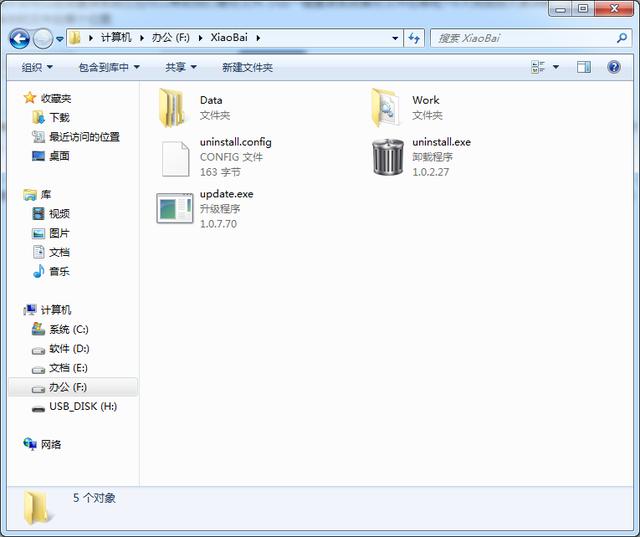Open the 共享 menu
640x537 pixels.
pyautogui.click(x=181, y=67)
